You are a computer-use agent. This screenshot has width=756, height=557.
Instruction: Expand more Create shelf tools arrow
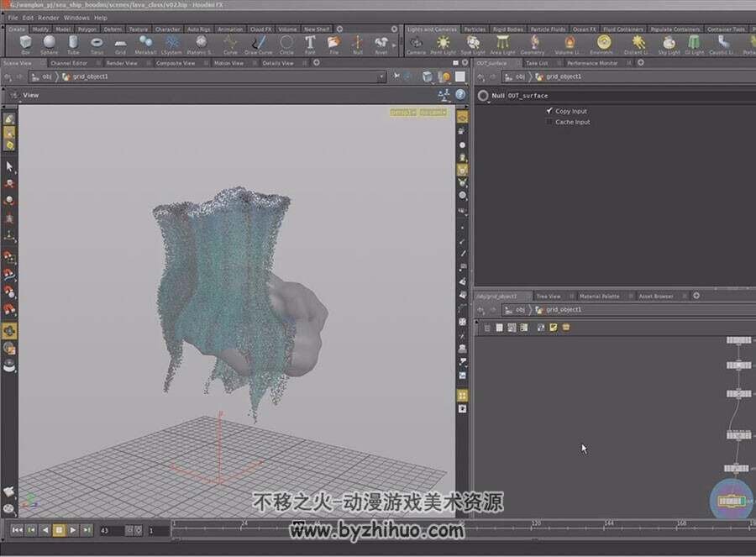pos(394,45)
